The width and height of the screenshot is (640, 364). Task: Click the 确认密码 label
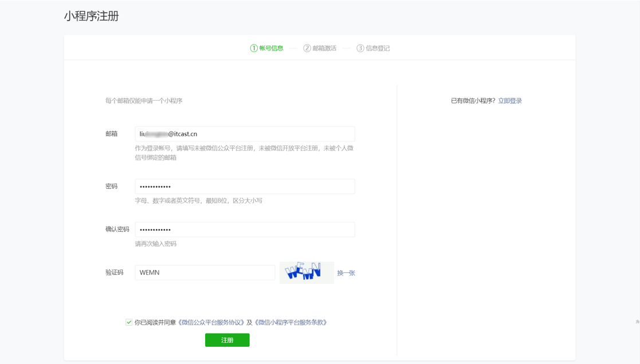click(117, 229)
